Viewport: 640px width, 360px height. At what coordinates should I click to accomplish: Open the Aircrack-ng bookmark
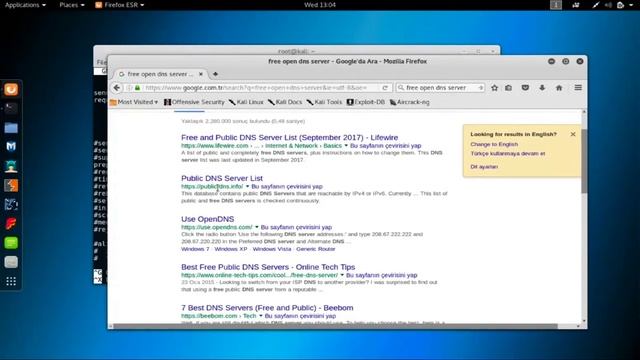pyautogui.click(x=409, y=102)
